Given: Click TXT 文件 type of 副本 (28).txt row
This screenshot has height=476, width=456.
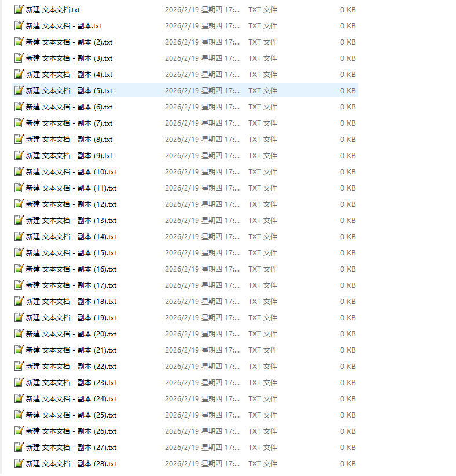Looking at the screenshot, I should (x=263, y=464).
